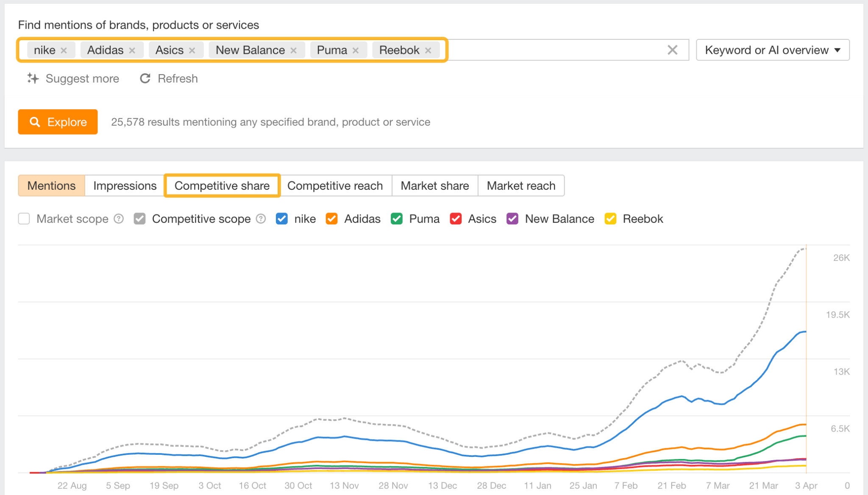Screen dimensions: 868x495
Task: Uncheck the Reebok series checkbox
Action: click(610, 218)
